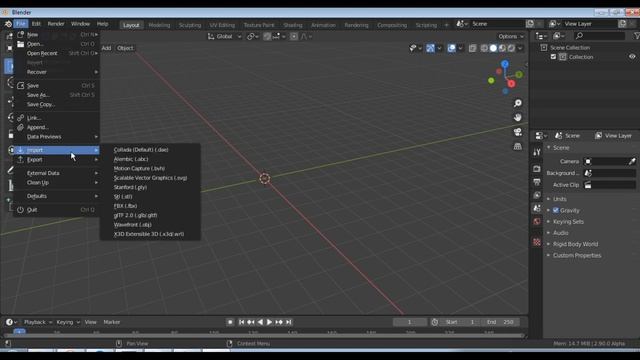
Task: Click Save As... in File menu
Action: [57, 95]
